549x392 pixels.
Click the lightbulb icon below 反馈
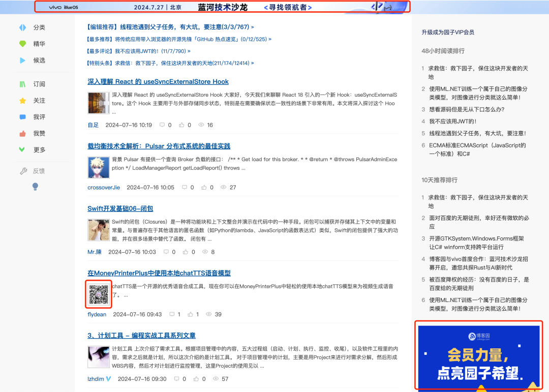click(x=35, y=187)
